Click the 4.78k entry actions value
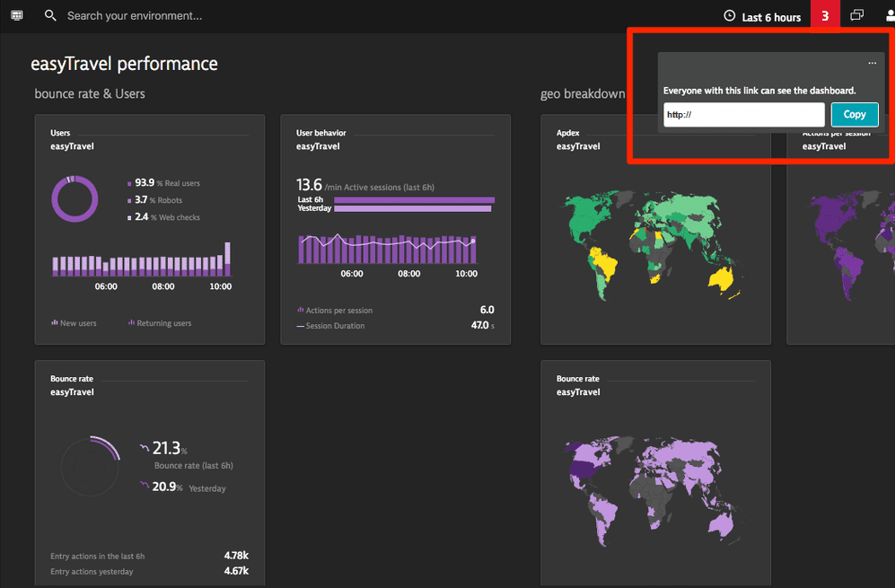The width and height of the screenshot is (895, 588). [236, 556]
